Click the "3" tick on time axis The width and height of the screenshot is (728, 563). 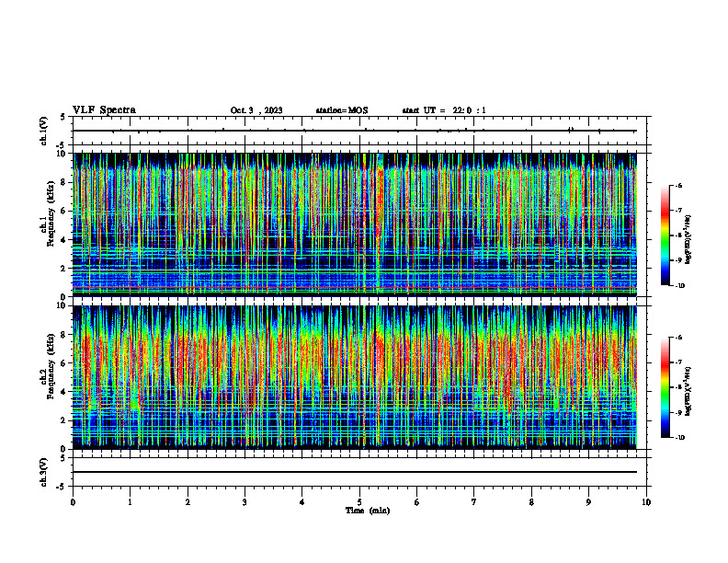pyautogui.click(x=245, y=502)
